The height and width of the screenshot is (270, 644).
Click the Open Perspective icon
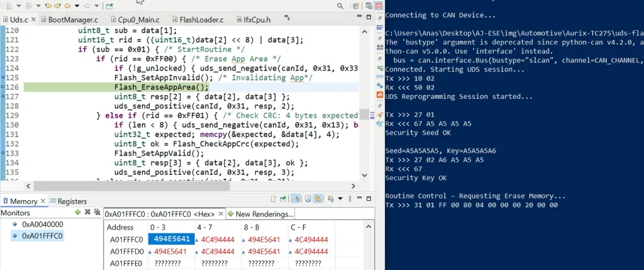pos(356,6)
